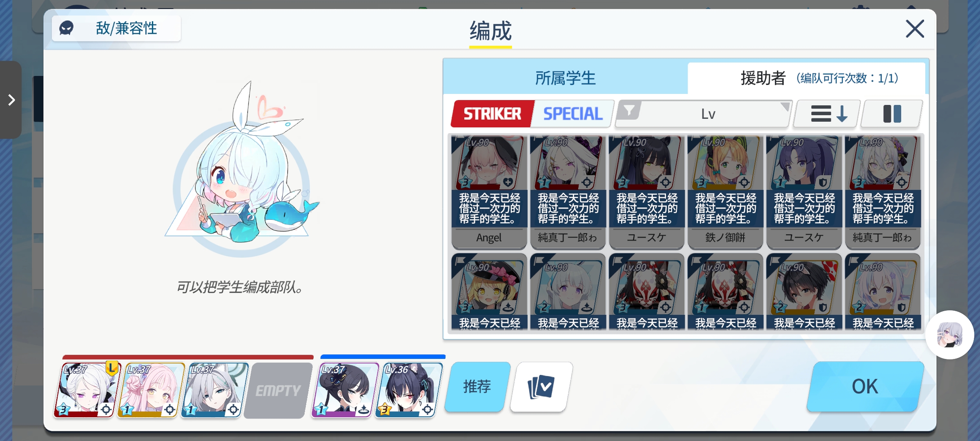Close the 编成 formation dialog

915,29
